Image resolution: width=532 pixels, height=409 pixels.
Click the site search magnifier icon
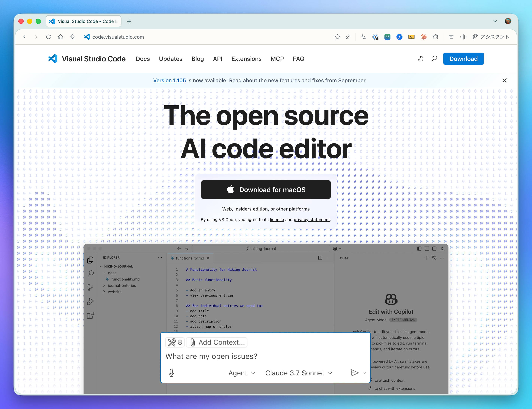pos(434,59)
